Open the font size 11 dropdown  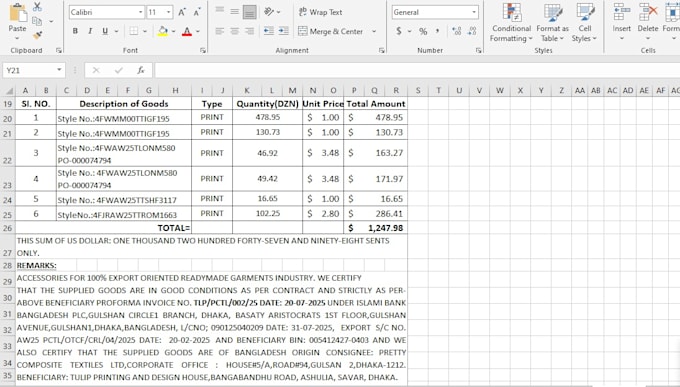pos(169,12)
